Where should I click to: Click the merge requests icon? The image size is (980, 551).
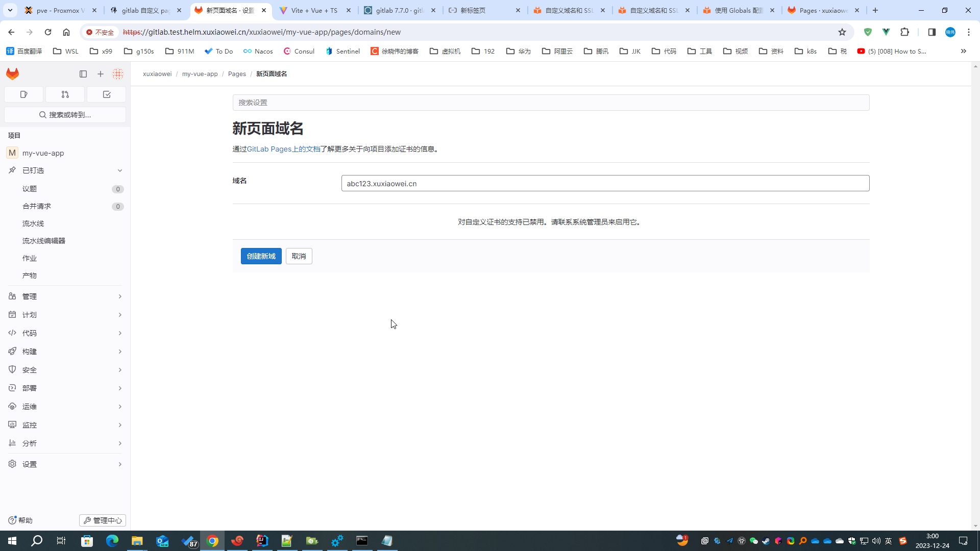[x=65, y=94]
